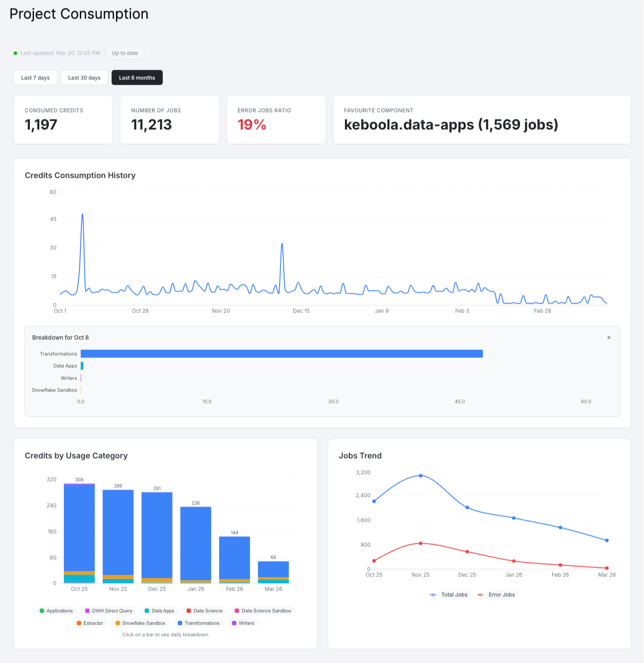Click the Transformations breakdown bar
The width and height of the screenshot is (644, 663).
[282, 354]
